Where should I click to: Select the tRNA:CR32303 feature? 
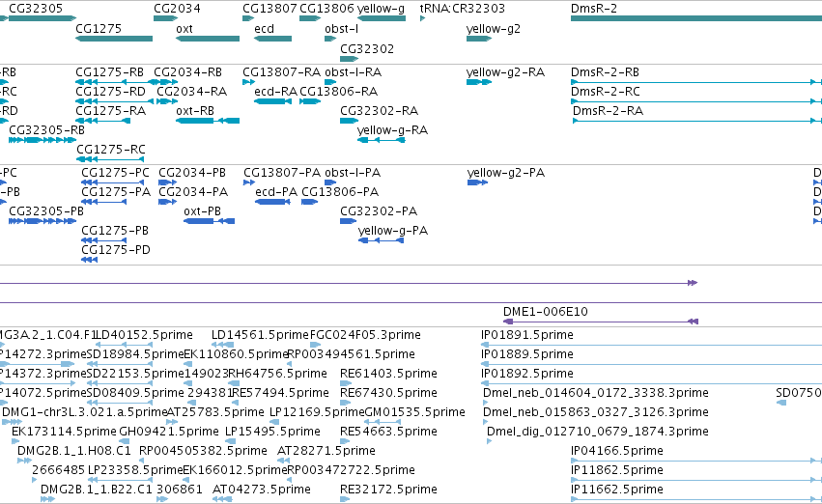click(422, 18)
